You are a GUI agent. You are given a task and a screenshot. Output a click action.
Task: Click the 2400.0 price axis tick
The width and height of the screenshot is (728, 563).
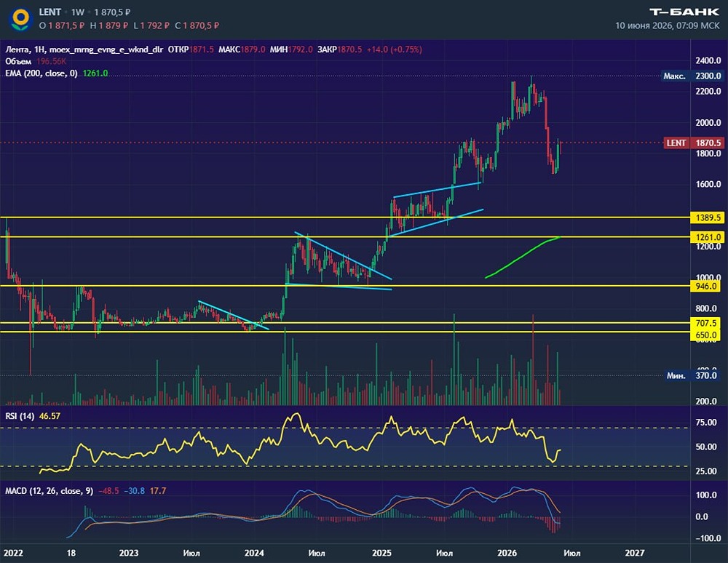point(708,61)
